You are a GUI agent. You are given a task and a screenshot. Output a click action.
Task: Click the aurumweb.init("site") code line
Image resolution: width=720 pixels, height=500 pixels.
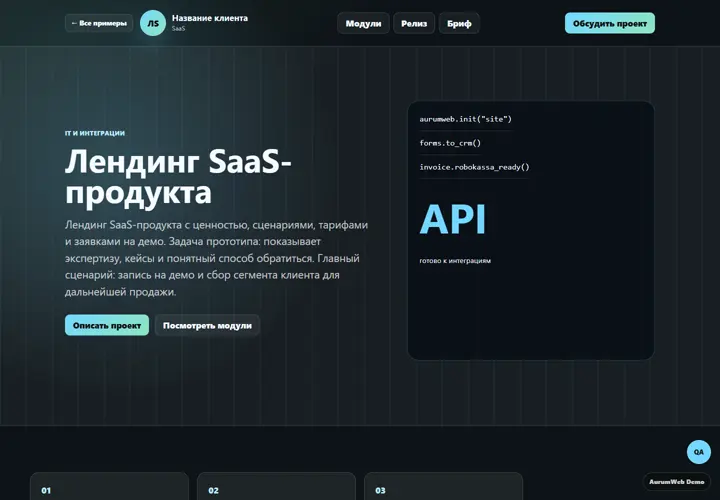click(x=465, y=119)
